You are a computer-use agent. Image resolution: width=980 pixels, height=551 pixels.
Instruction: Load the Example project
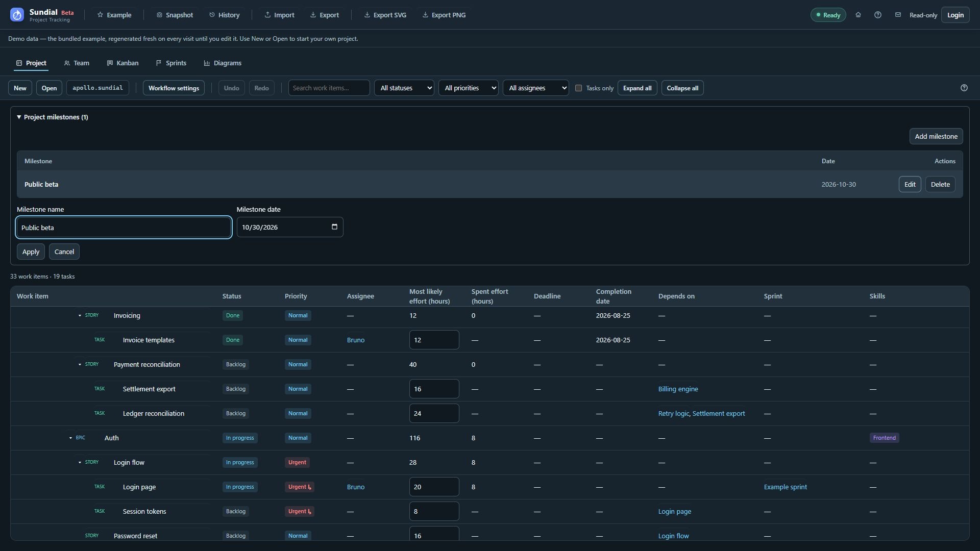coord(114,15)
